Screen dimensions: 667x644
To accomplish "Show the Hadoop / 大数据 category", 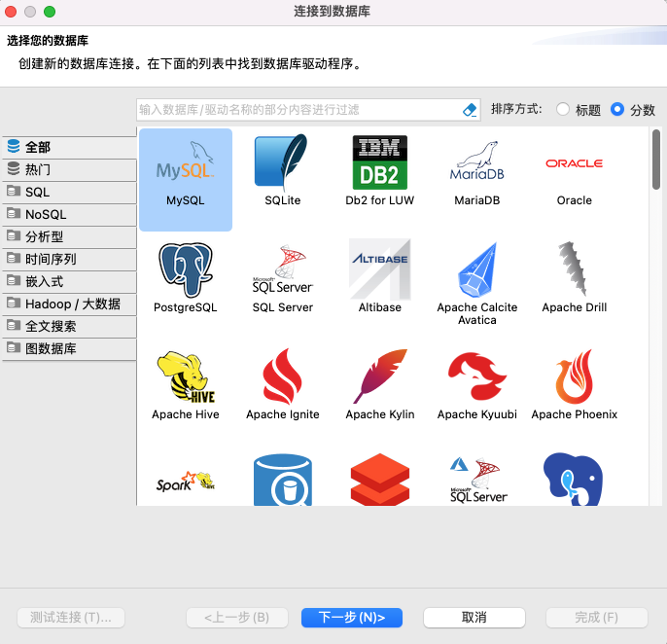I will [69, 304].
